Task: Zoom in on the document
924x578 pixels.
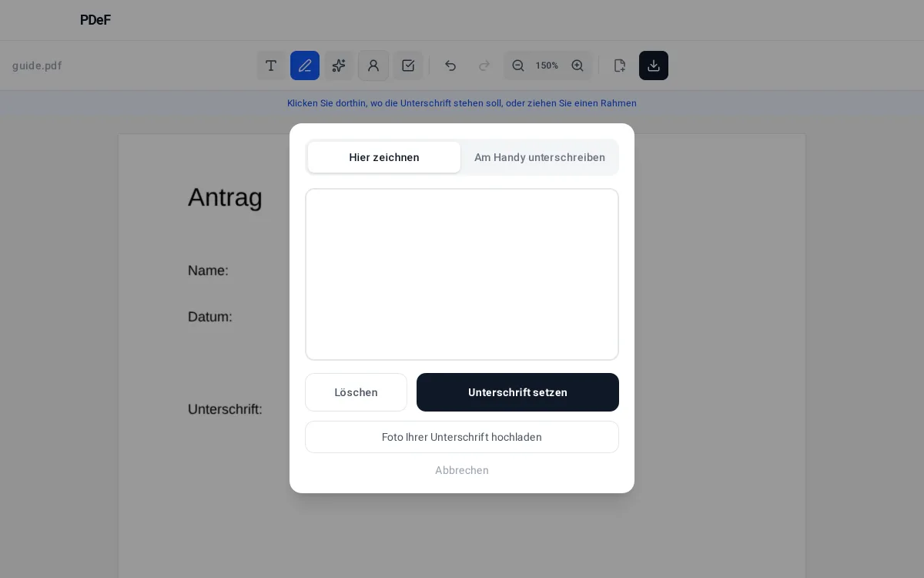Action: coord(577,66)
